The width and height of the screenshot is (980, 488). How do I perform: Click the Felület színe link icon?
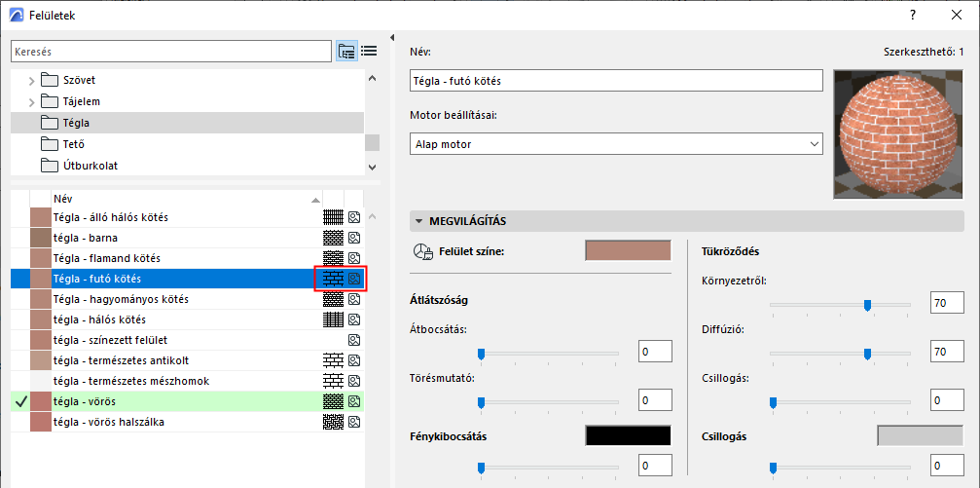[x=422, y=252]
